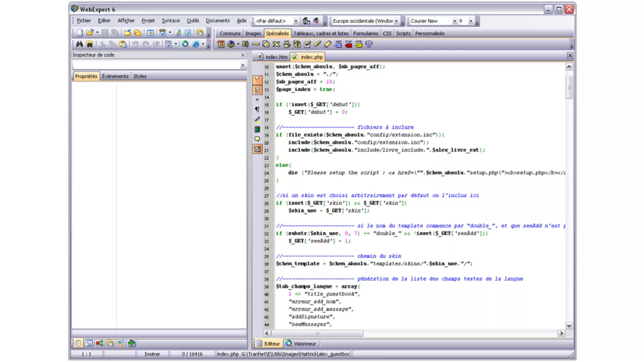Screen dimensions: 644x362
Task: Close the Inspecteur de code panel
Action: 243,55
